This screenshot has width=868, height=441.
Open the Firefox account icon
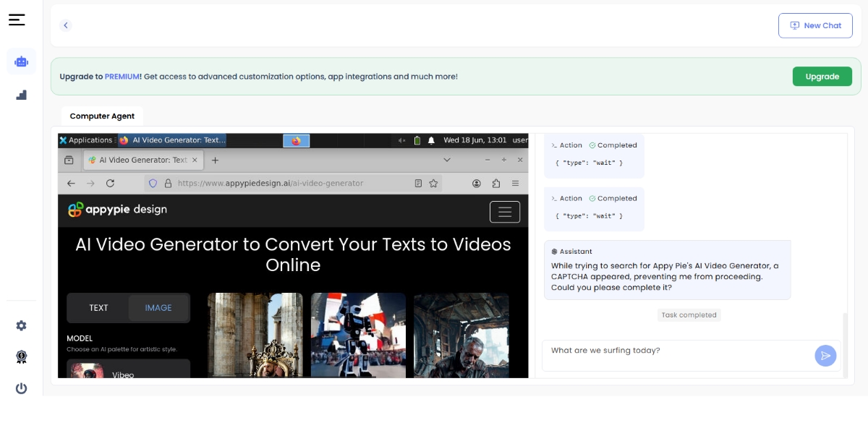pyautogui.click(x=477, y=184)
